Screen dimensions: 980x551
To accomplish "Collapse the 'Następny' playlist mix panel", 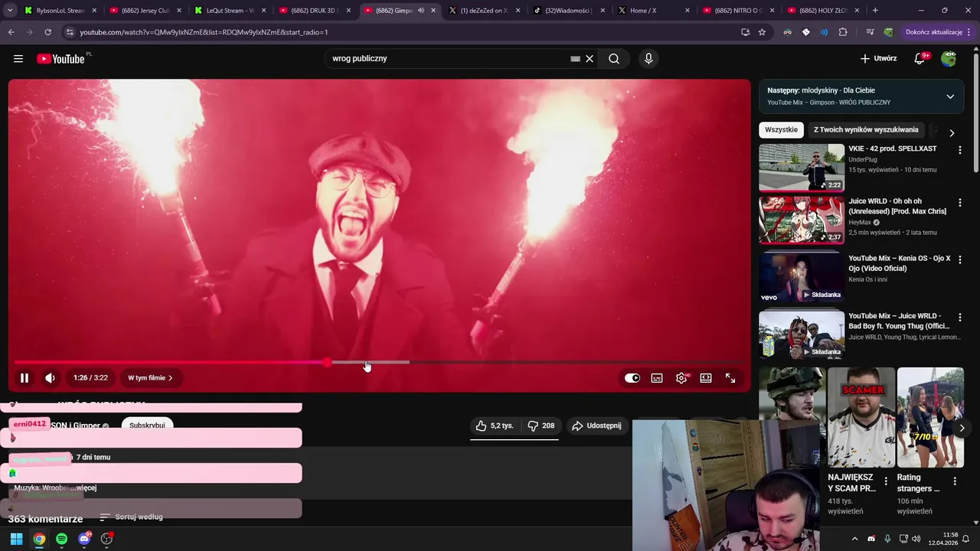I will click(950, 96).
